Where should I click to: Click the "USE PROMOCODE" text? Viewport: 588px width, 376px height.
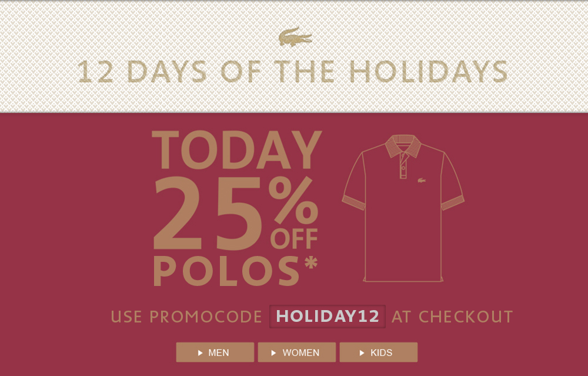pyautogui.click(x=186, y=317)
